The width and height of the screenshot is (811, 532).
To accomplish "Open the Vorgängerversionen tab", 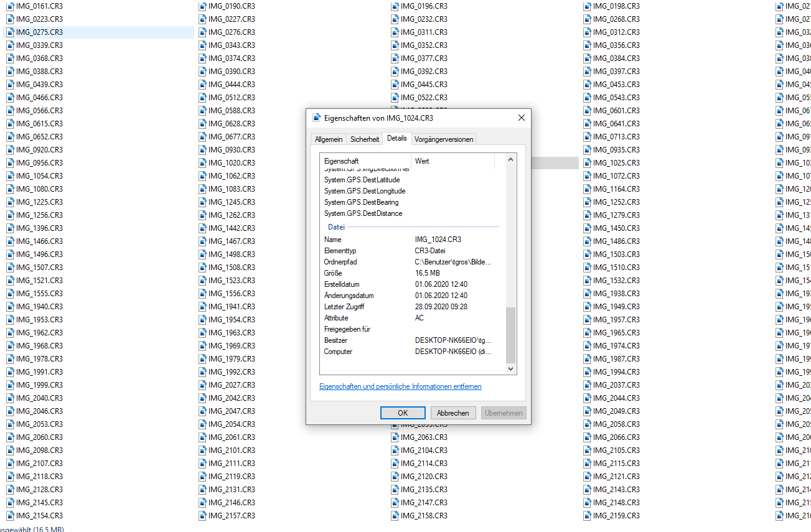I will coord(444,139).
